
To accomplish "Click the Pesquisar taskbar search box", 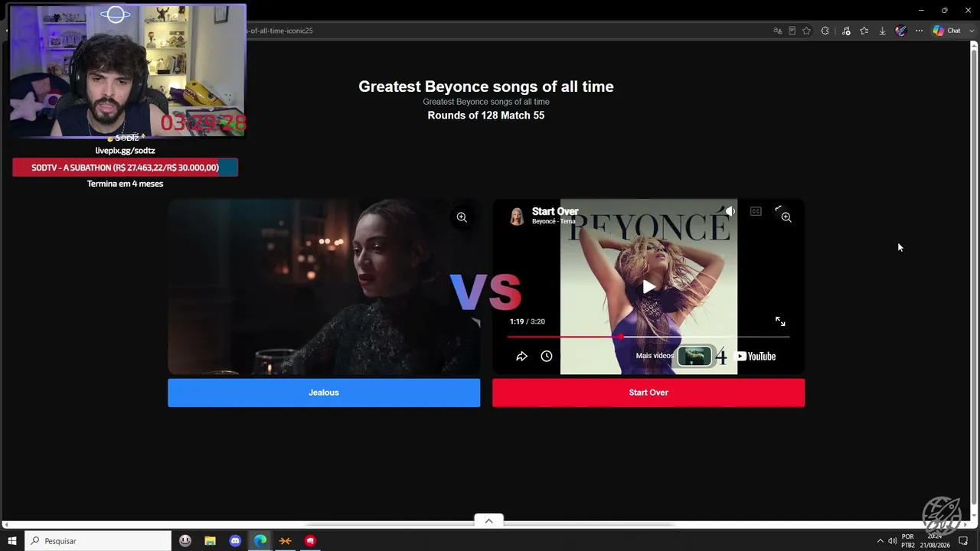I will click(98, 541).
